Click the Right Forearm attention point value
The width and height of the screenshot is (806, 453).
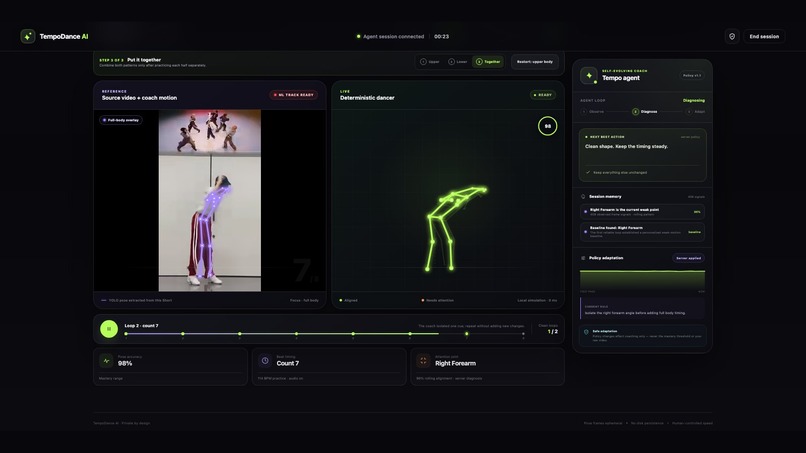tap(455, 364)
